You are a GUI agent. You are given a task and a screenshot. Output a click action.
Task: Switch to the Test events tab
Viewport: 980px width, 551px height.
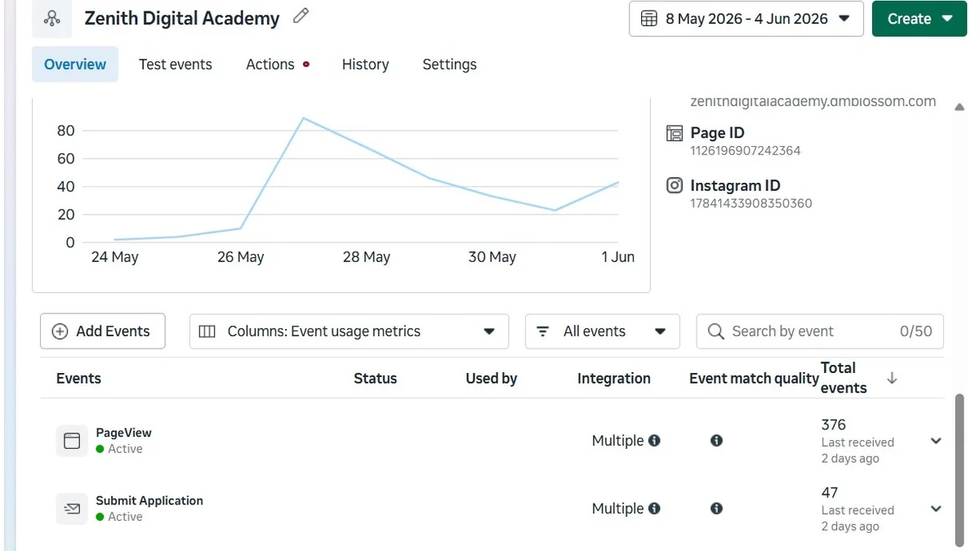point(176,64)
